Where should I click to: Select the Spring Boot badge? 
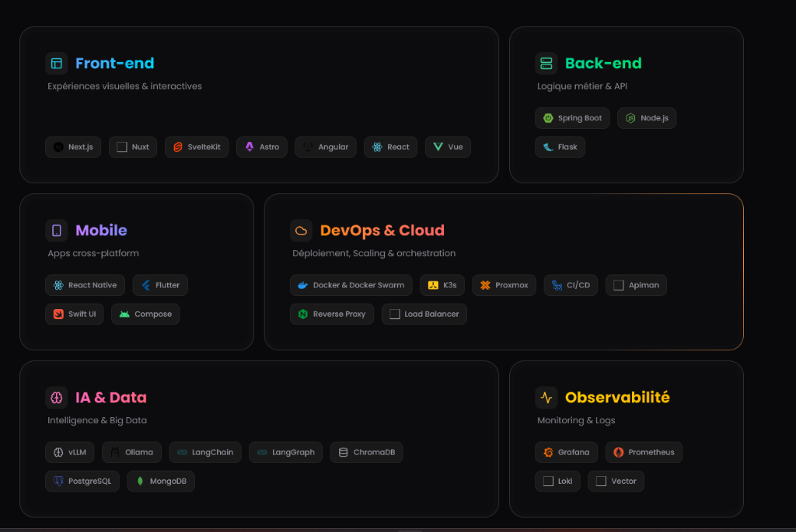coord(572,119)
